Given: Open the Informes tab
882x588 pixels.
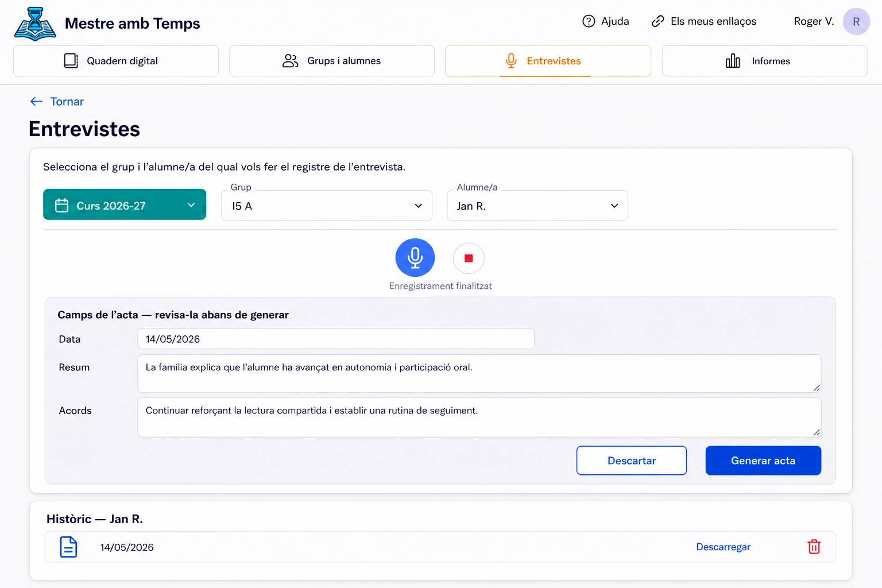Looking at the screenshot, I should [764, 61].
